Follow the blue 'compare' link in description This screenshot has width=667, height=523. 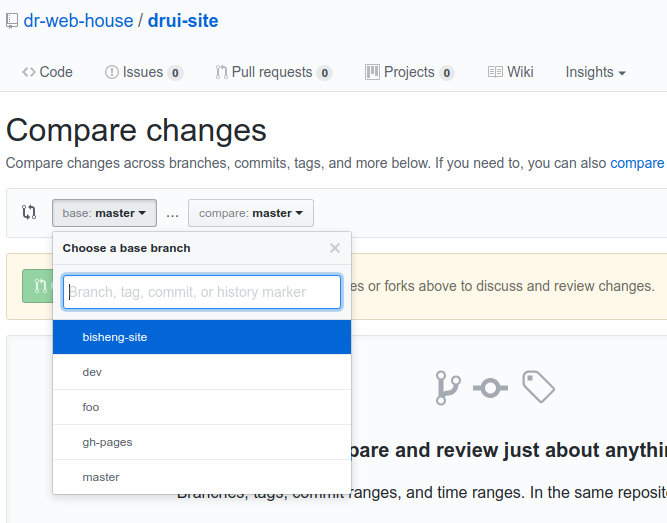[637, 163]
